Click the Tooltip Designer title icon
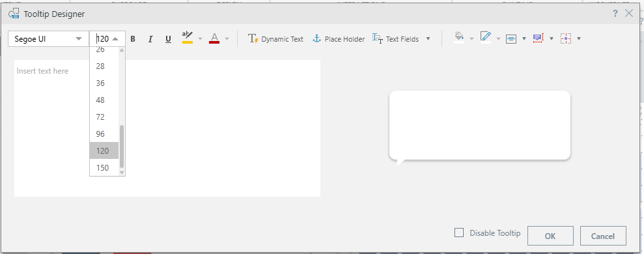 click(14, 14)
